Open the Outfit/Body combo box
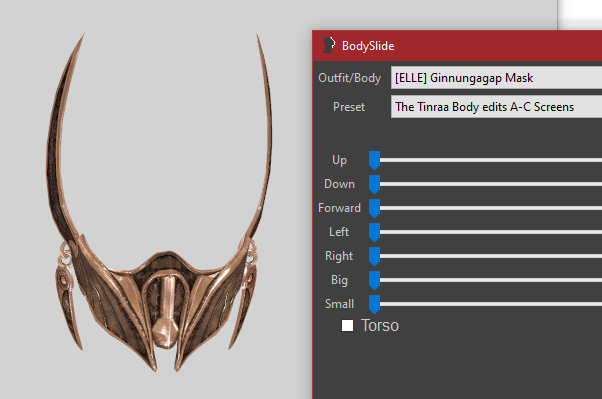This screenshot has width=602, height=399. pyautogui.click(x=496, y=78)
